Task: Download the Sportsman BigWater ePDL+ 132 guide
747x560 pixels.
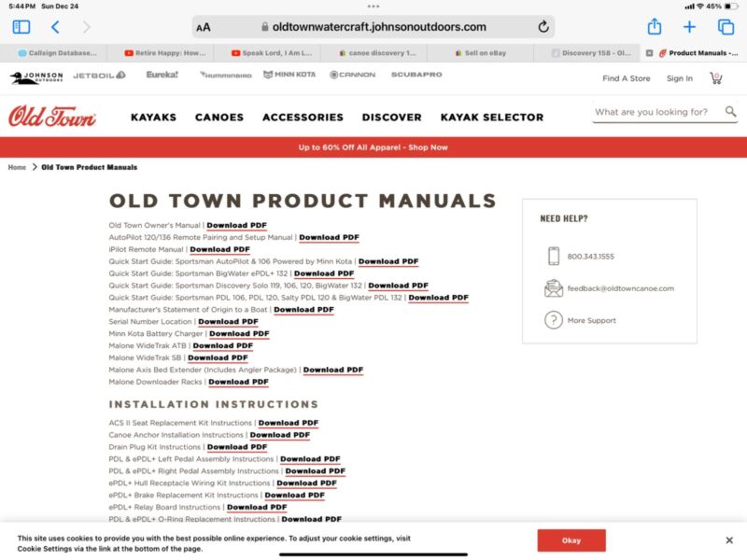Action: click(x=324, y=273)
